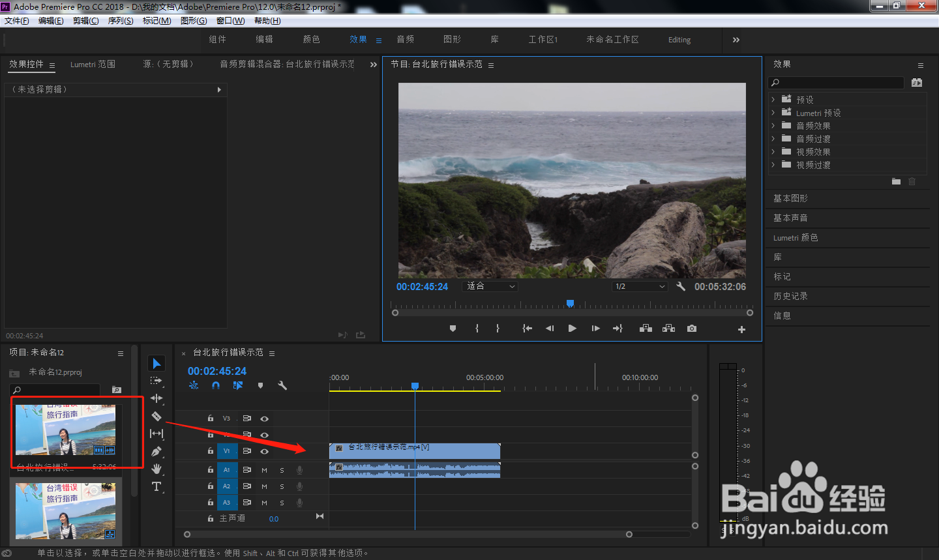Select first 台北旅行 clip thumbnail
The image size is (939, 560).
pos(65,430)
